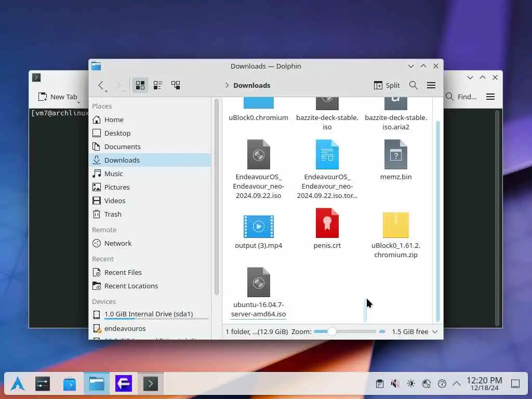Toggle Split view in Dolphin
532x399 pixels.
(387, 85)
